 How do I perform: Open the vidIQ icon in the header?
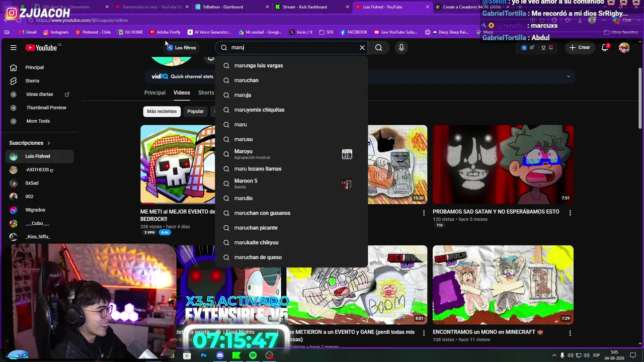click(x=524, y=48)
